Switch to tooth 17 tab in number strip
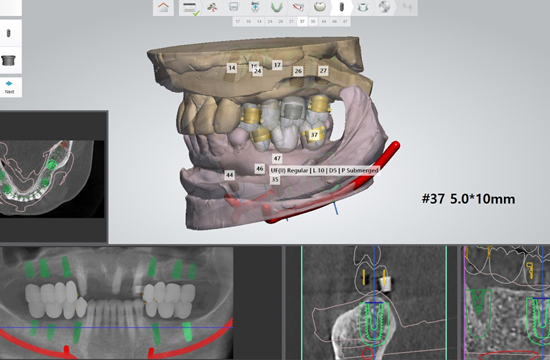 238,21
